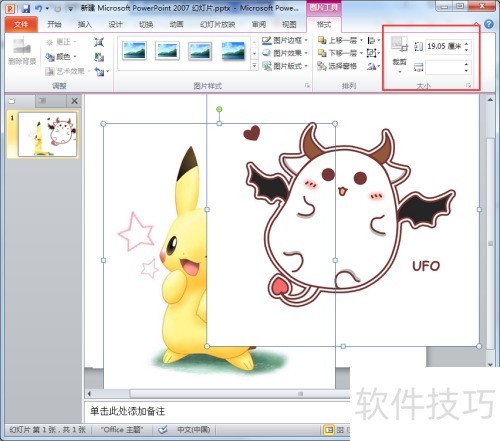Click the empty shape width field
This screenshot has width=500, height=441.
(444, 67)
